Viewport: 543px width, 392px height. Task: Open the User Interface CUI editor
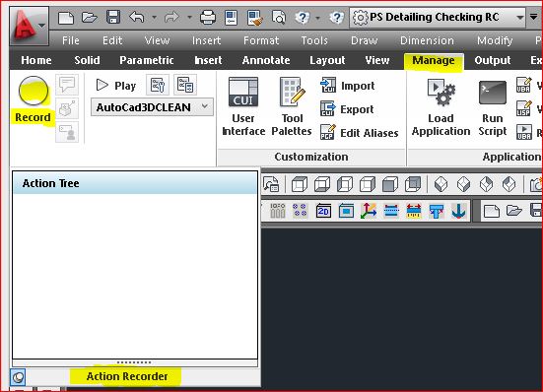point(243,106)
